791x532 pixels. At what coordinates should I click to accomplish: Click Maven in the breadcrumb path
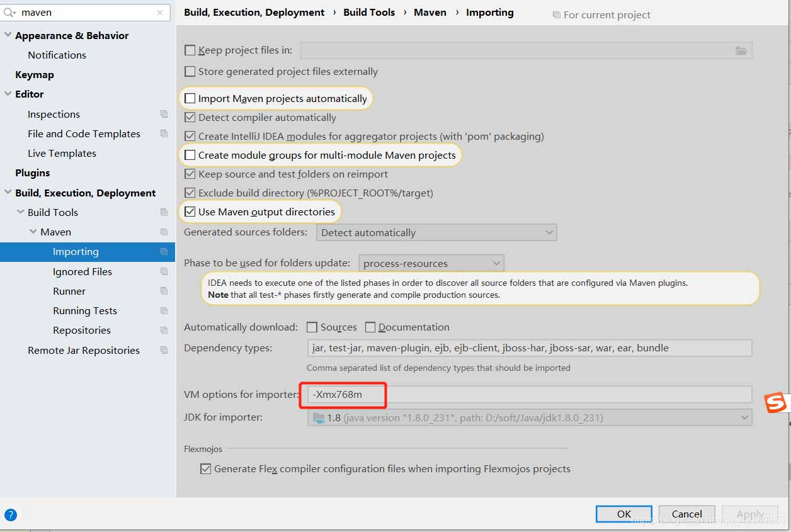coord(430,12)
